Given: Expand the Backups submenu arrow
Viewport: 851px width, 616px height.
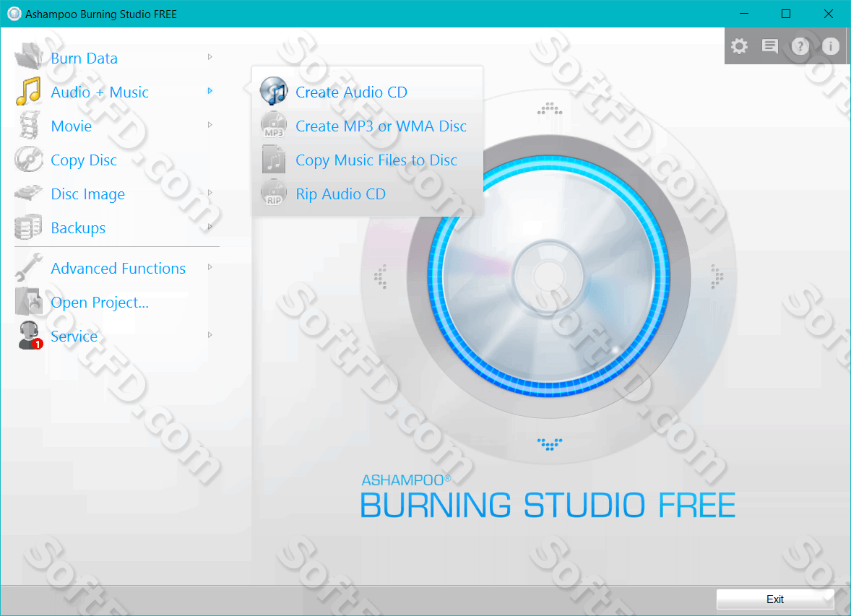Looking at the screenshot, I should [210, 227].
